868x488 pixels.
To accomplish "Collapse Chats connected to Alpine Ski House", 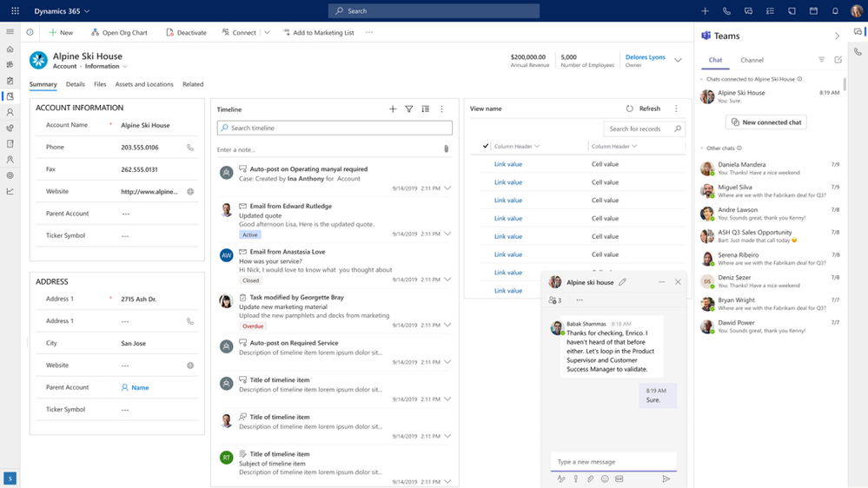I will coord(702,79).
